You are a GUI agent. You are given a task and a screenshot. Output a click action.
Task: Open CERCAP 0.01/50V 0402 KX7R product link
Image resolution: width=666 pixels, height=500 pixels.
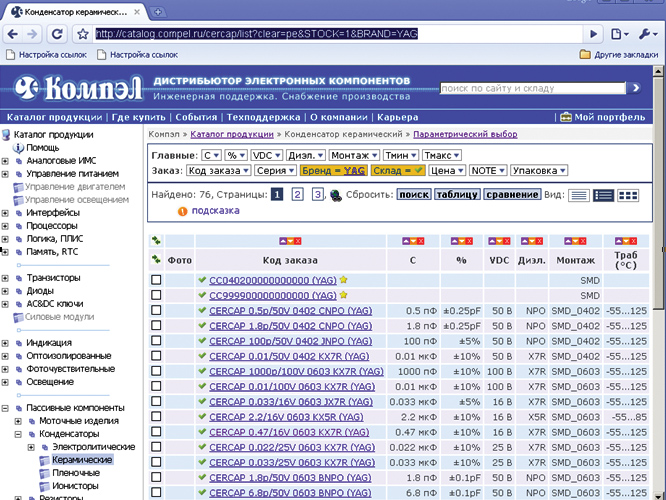pyautogui.click(x=289, y=356)
